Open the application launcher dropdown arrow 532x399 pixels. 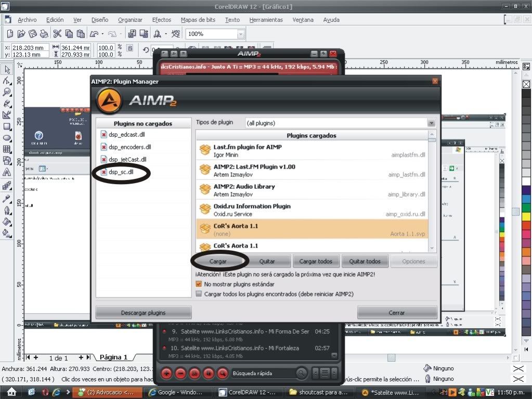[166, 34]
